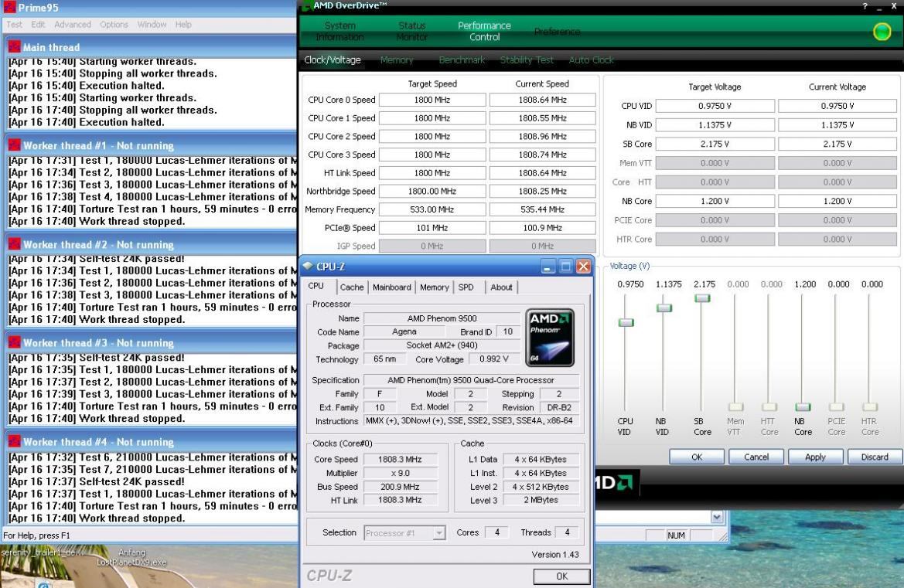Select Performance Control tab in OverDrive
Screen dimensions: 904x588
484,31
